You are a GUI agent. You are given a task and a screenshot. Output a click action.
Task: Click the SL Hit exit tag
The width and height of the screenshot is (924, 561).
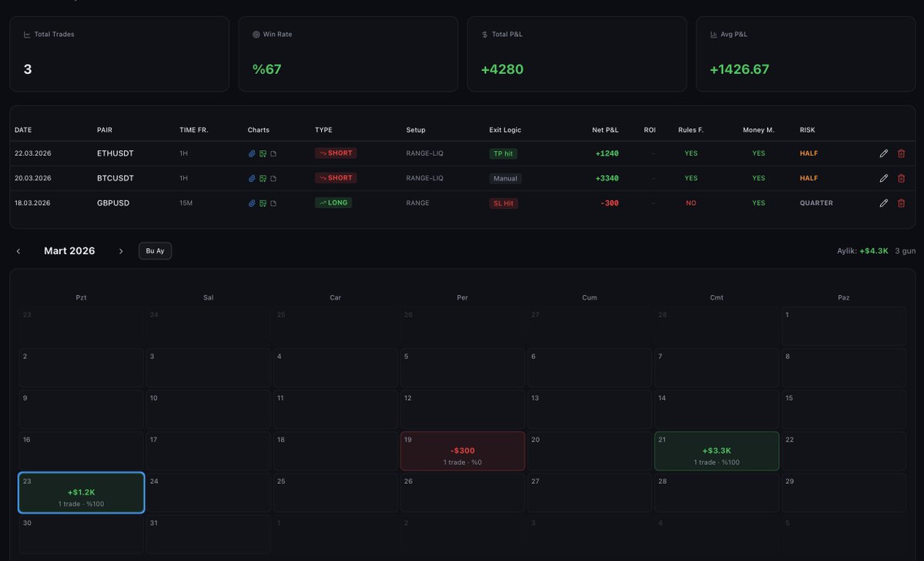(504, 203)
